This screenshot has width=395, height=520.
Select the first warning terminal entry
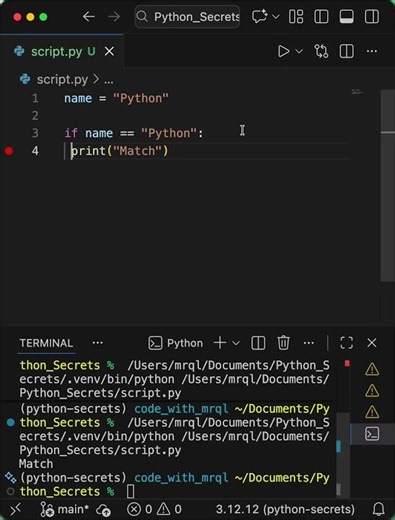tap(372, 369)
